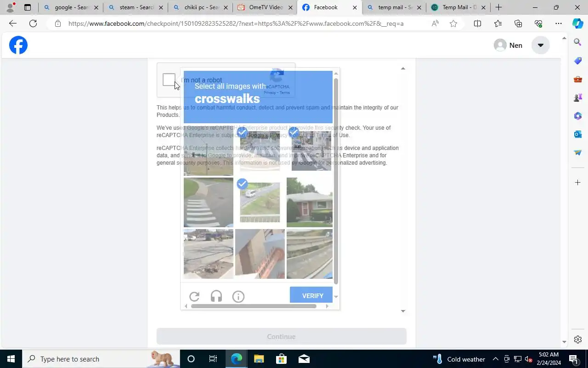Open Collections panel
The image size is (588, 368).
[518, 23]
